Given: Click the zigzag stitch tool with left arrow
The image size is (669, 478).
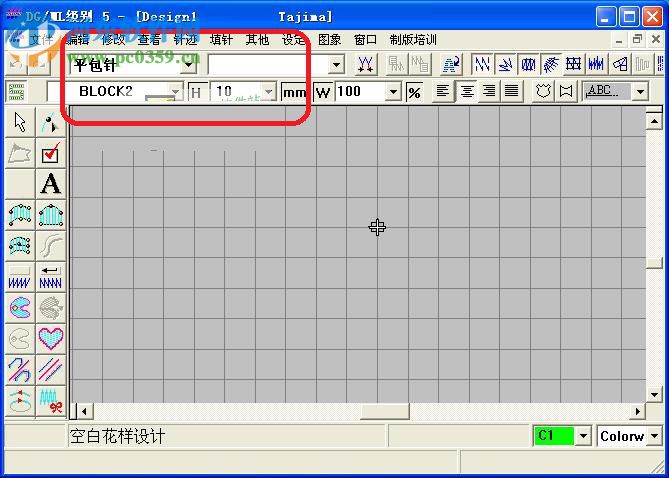Looking at the screenshot, I should coord(51,277).
